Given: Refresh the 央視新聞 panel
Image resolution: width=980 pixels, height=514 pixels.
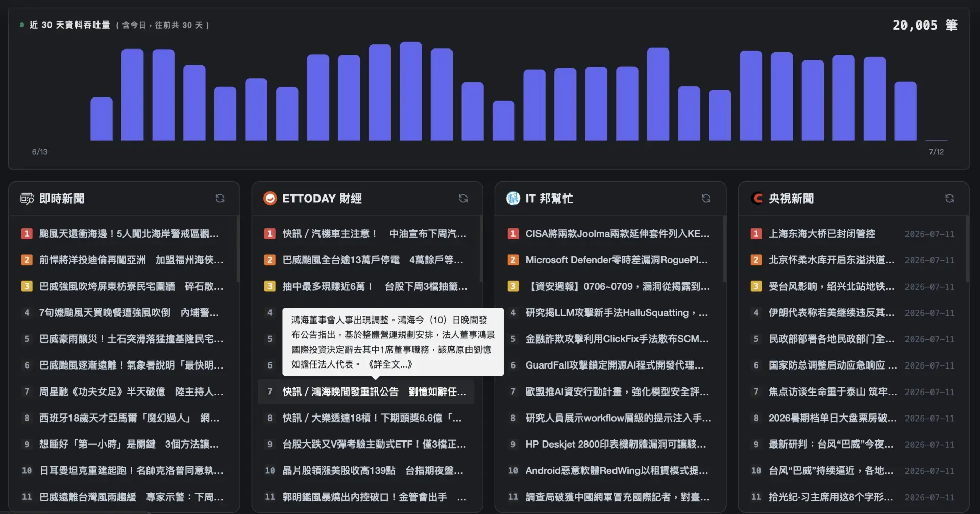Looking at the screenshot, I should tap(949, 198).
